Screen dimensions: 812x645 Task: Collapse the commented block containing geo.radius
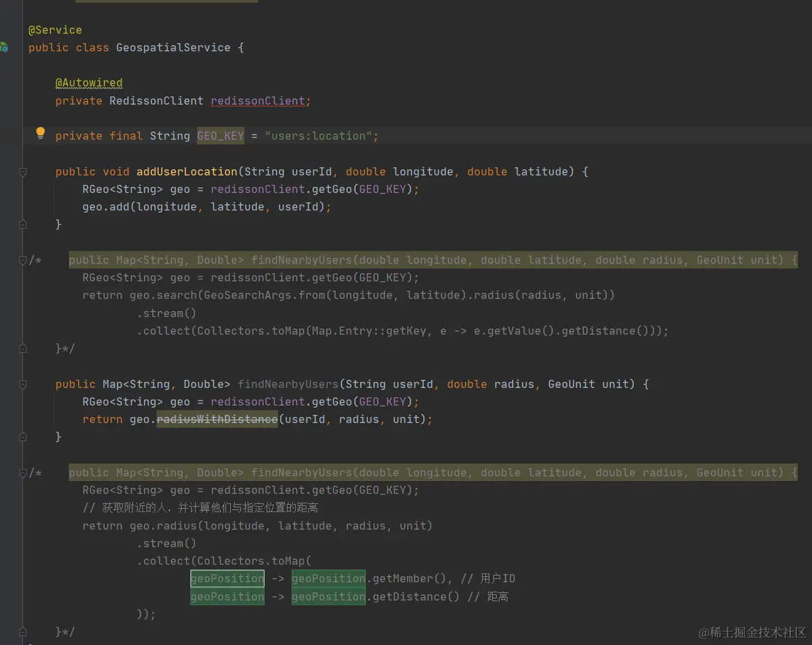pos(23,473)
